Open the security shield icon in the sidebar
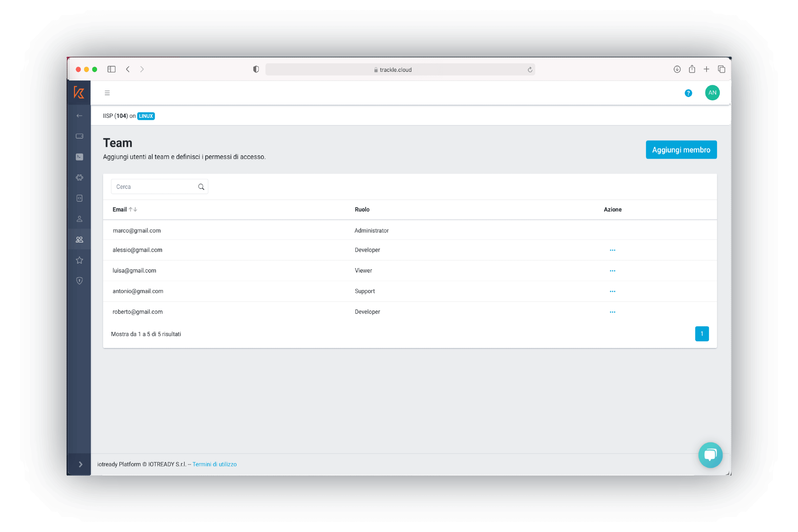Viewport: 798px width, 532px height. point(79,281)
